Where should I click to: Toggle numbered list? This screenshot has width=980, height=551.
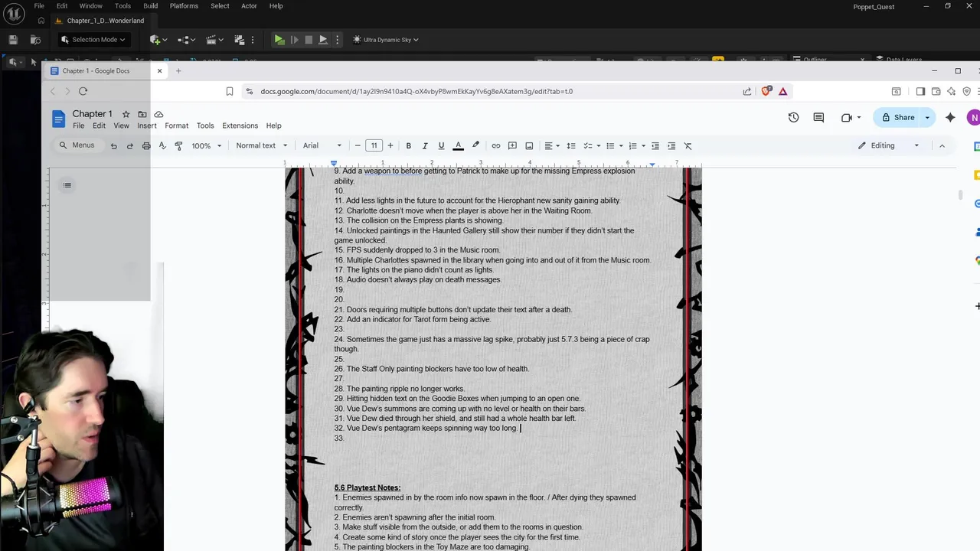coord(636,145)
